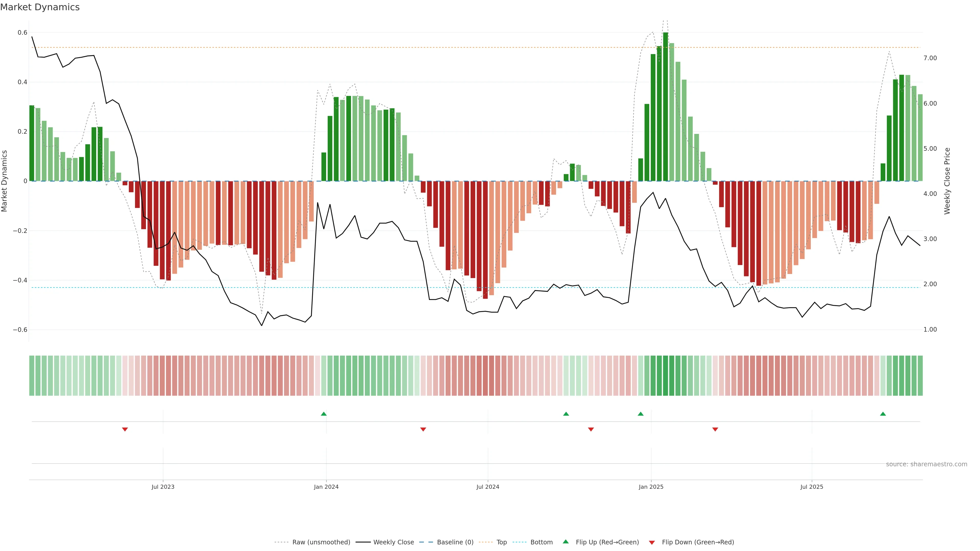Toggle the Weekly Close legend entry
Viewport: 980px width, 551px height.
(x=393, y=542)
